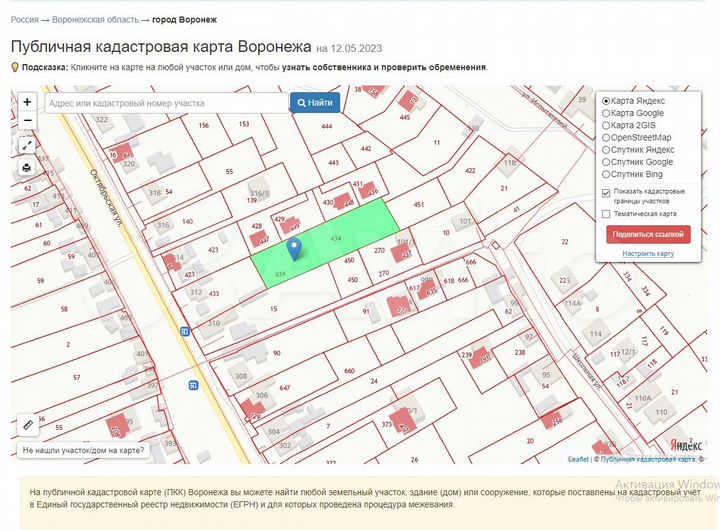Click the lightbulb hint icon
This screenshot has height=530, width=720.
coord(15,68)
